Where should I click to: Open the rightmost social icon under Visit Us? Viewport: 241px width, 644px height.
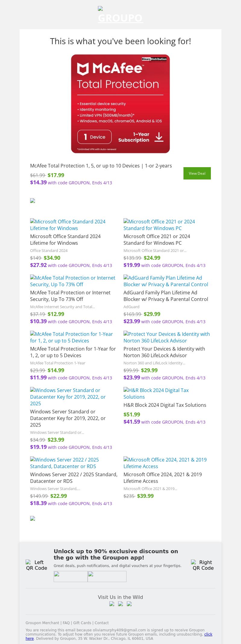pos(129,604)
